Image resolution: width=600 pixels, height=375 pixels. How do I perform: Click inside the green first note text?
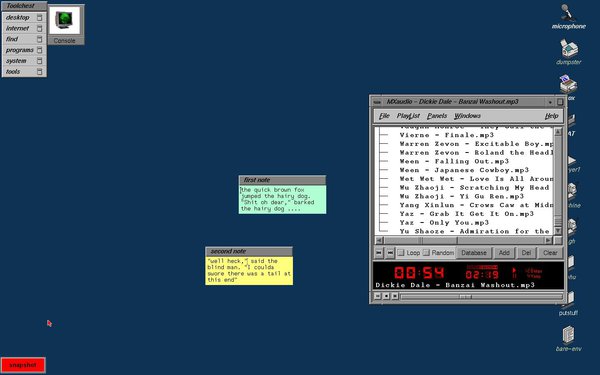coord(282,199)
